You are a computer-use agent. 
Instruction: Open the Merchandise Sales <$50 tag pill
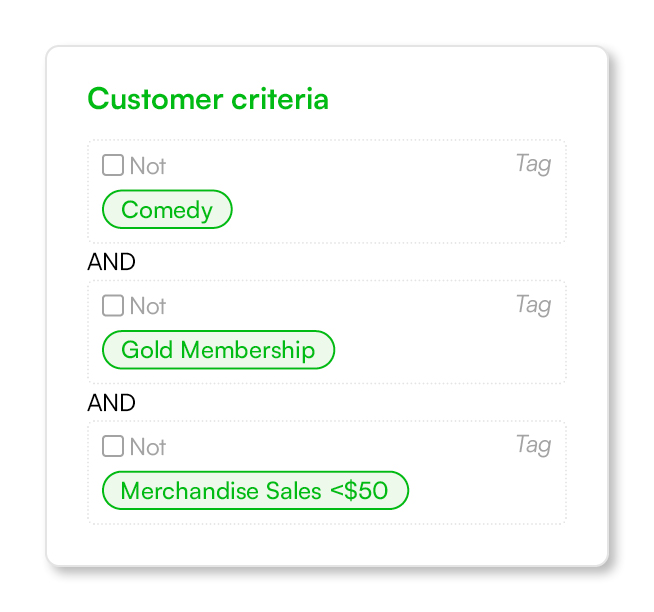tap(255, 490)
